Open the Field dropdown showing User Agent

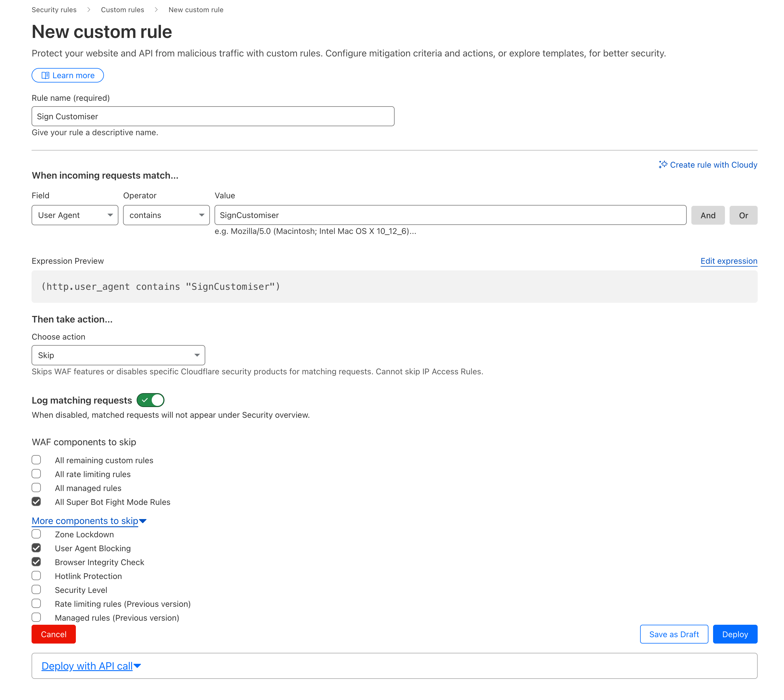(75, 215)
